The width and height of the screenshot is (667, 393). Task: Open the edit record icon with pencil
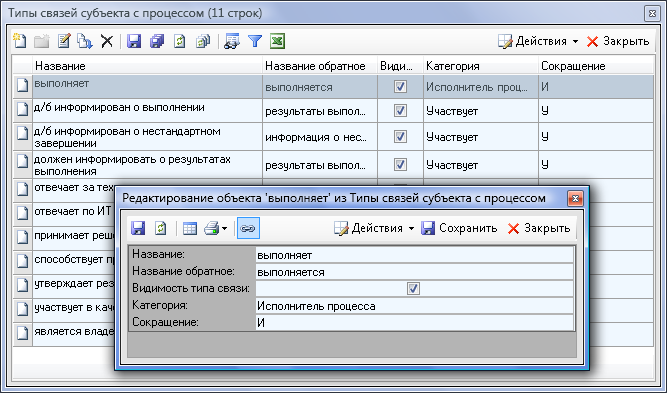coord(64,41)
